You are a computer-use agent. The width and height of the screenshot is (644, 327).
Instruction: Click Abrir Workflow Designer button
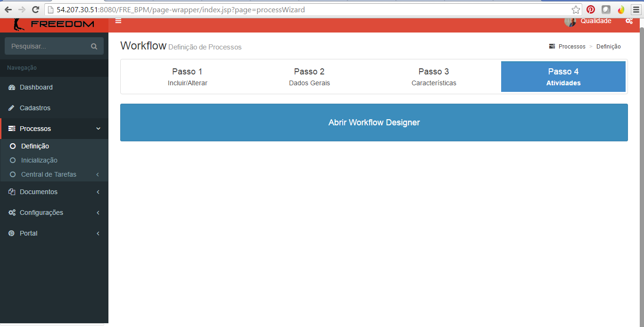point(374,123)
